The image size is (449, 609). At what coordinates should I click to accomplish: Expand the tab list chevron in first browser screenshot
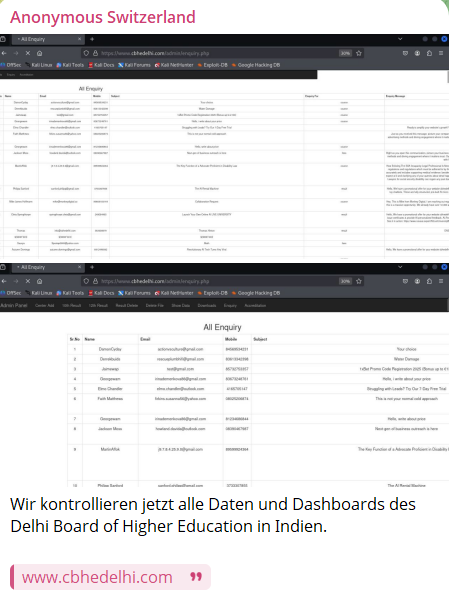[400, 39]
